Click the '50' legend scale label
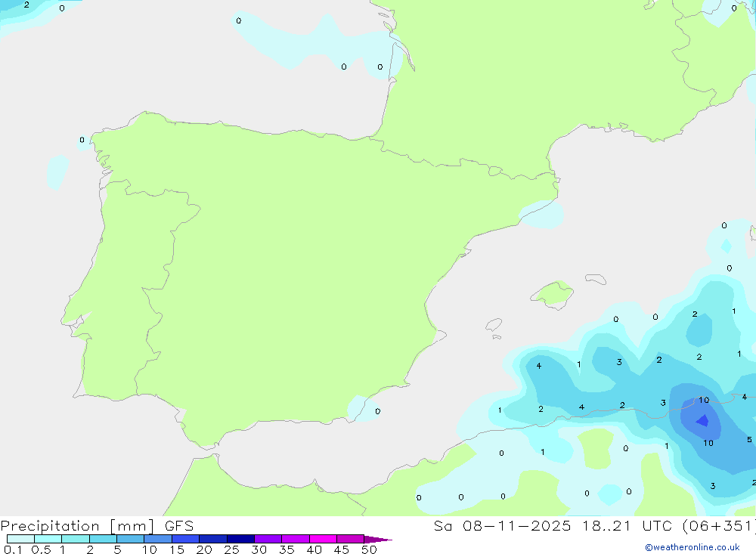 (x=369, y=549)
